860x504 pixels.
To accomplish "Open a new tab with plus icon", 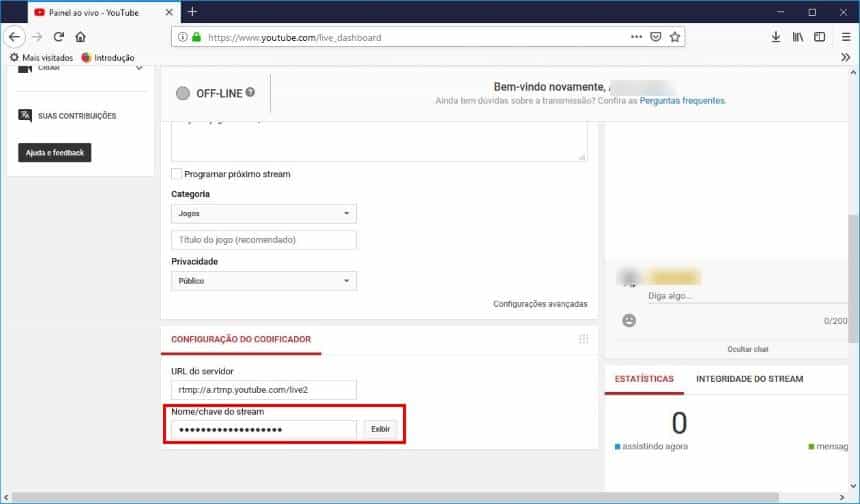I will pos(192,12).
